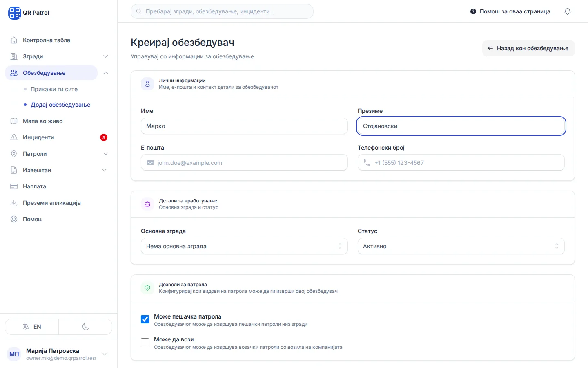Expand the Патроли submenu chevron

coord(106,154)
